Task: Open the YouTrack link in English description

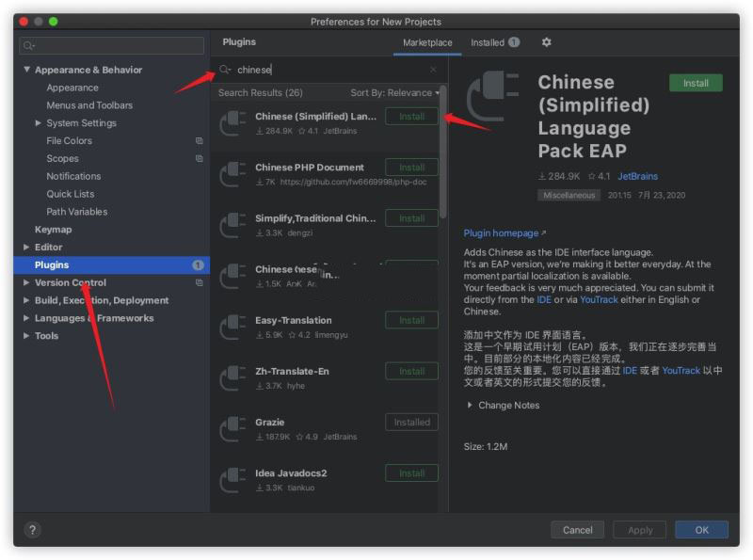Action: tap(599, 299)
